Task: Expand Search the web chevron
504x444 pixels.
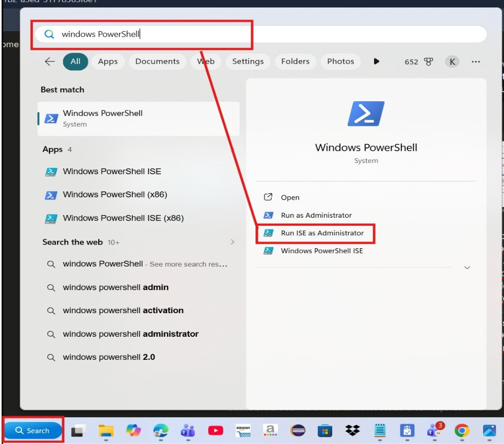Action: [x=232, y=242]
